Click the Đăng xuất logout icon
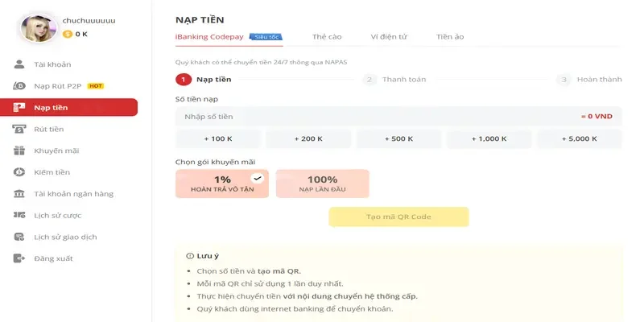644x322 pixels. point(19,258)
